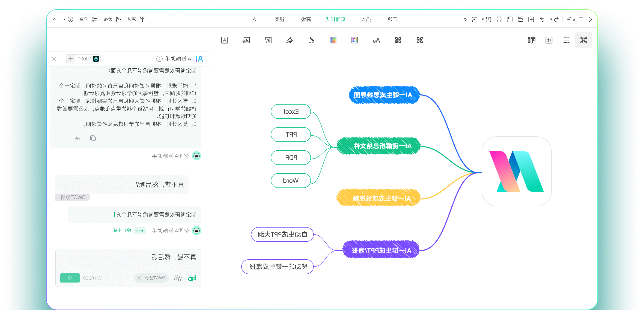Copy the AI reply with the copy icon
This screenshot has width=644, height=310.
point(93,138)
